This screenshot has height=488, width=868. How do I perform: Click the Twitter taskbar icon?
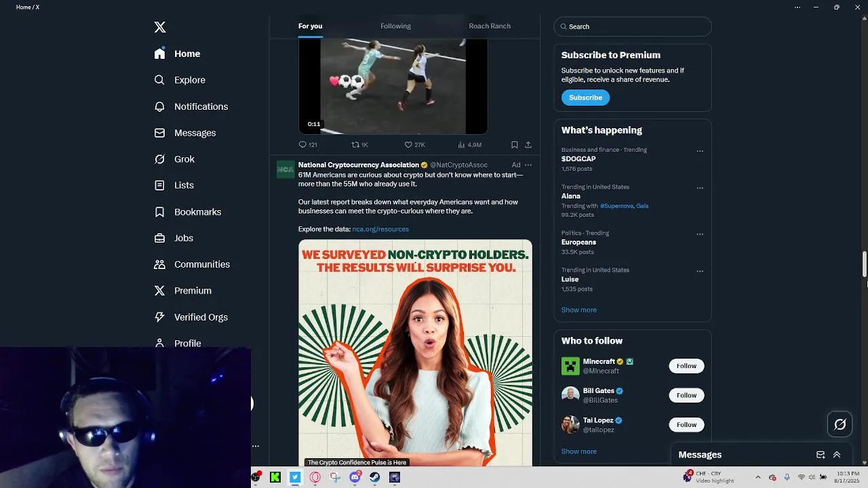pos(295,477)
